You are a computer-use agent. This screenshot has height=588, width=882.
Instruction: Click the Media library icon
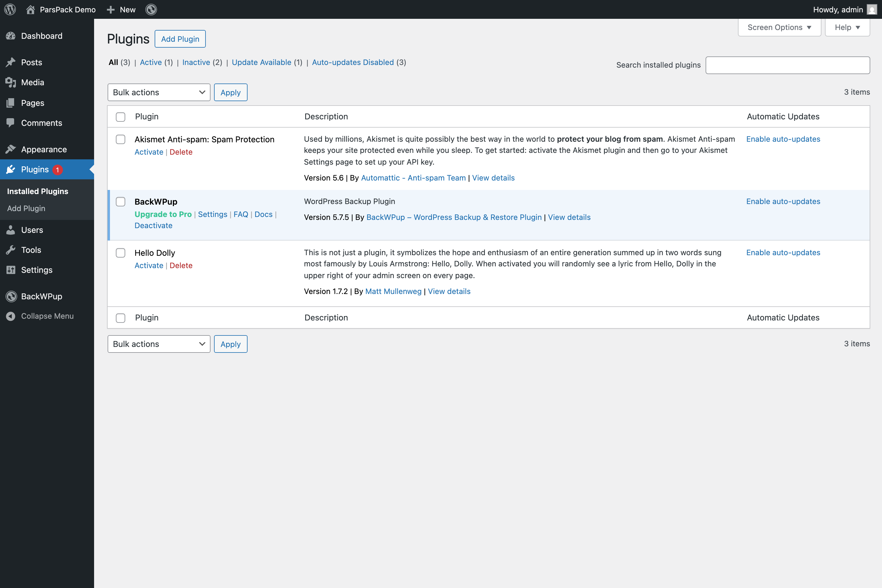click(x=11, y=83)
